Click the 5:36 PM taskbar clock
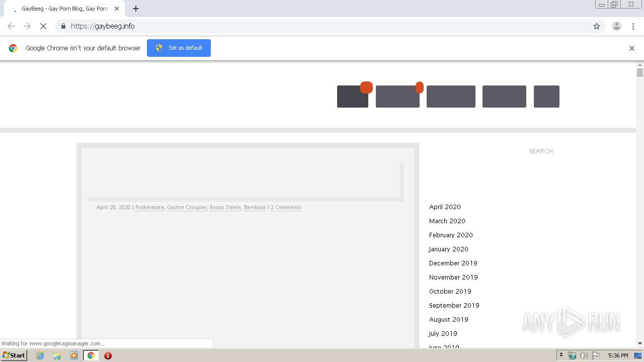Image resolution: width=644 pixels, height=362 pixels. (x=618, y=355)
